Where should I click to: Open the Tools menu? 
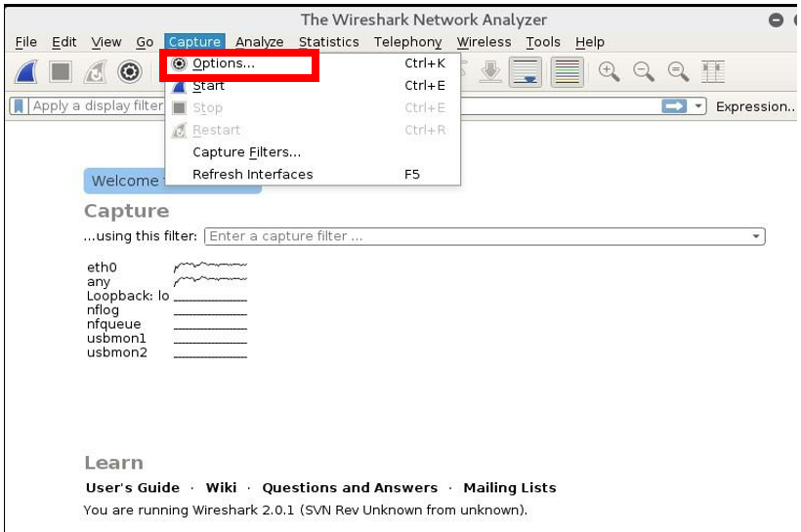point(543,42)
